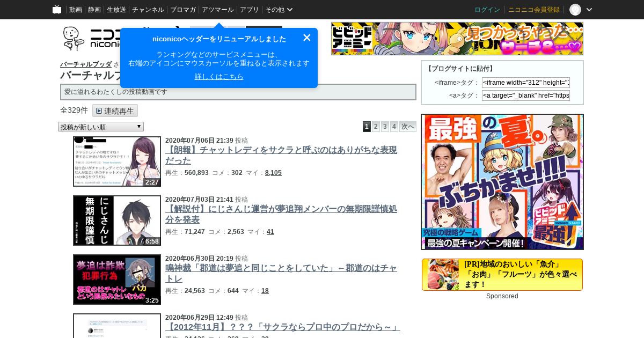Click the niconico mascot logo
Screen dimensions: 644x338
click(74, 39)
